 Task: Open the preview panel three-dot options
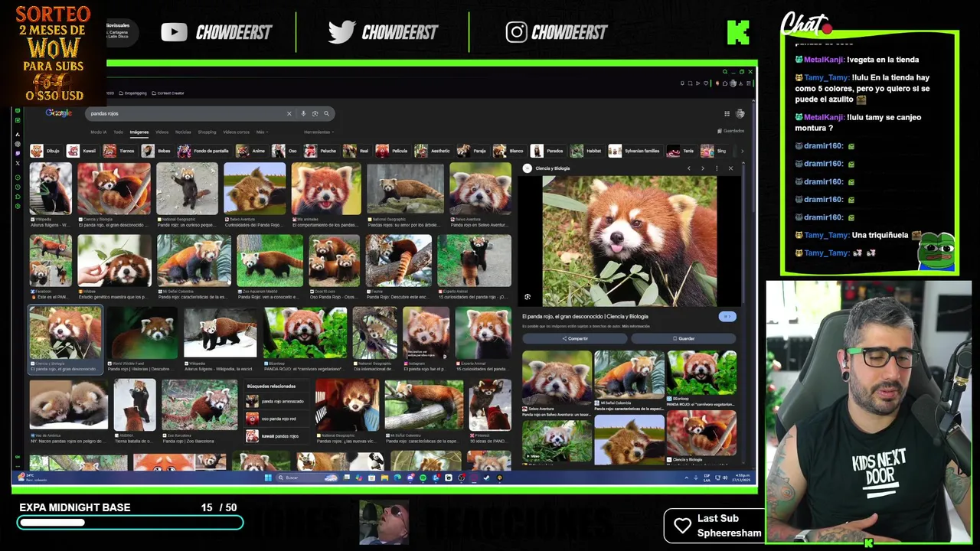click(716, 168)
